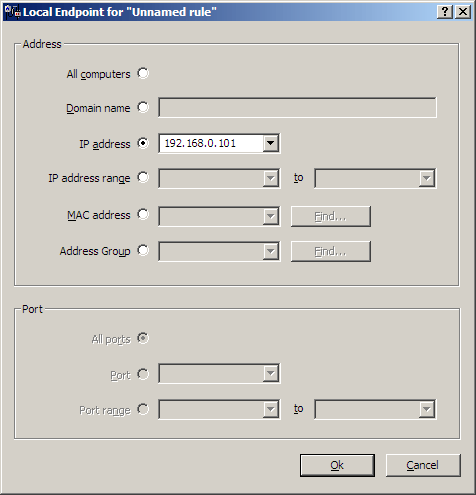Click Find button next to Address Group
This screenshot has width=476, height=495.
click(331, 251)
